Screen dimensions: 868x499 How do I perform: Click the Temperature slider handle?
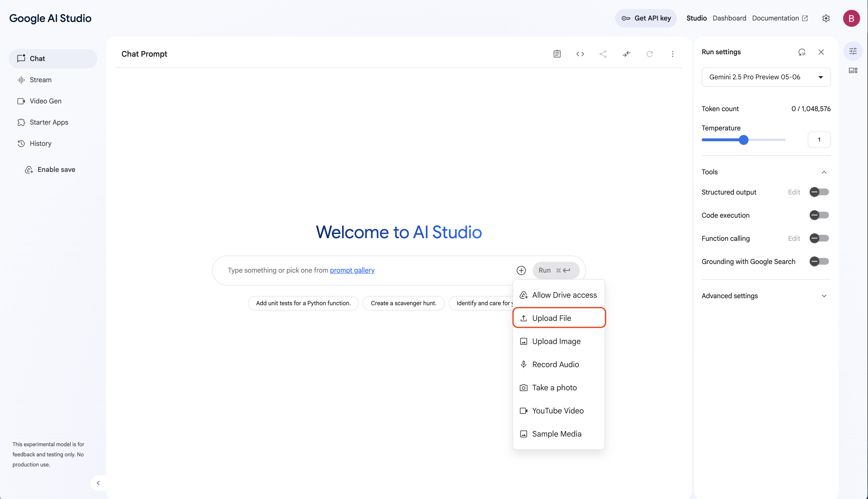click(x=743, y=140)
